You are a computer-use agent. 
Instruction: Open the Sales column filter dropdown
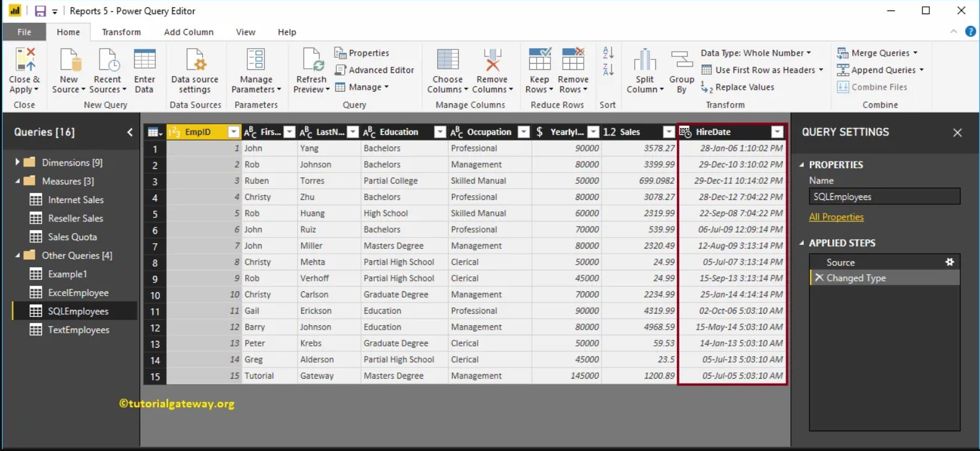(668, 132)
